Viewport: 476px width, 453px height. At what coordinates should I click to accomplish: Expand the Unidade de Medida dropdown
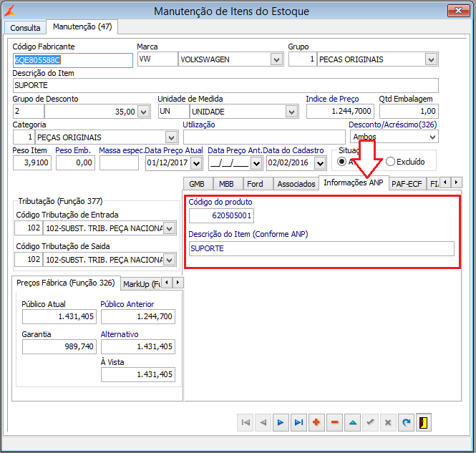(291, 112)
